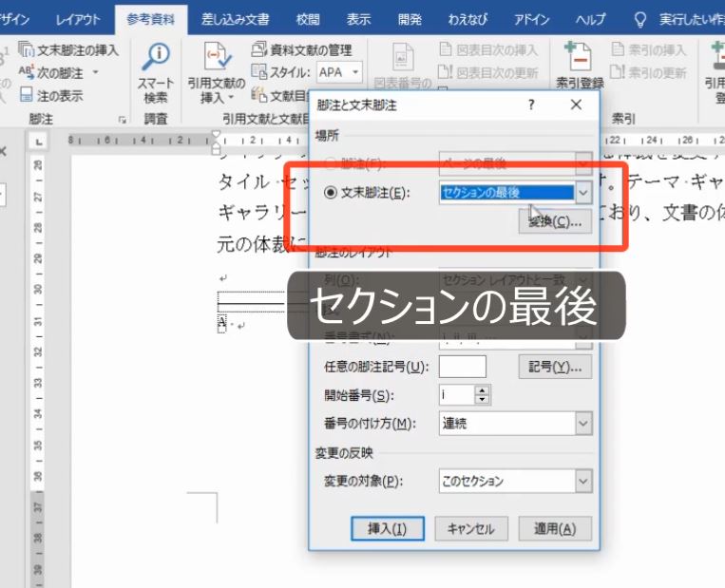This screenshot has height=588, width=725.
Task: Click the 次の脚注 (Next Footnote) icon
Action: tap(26, 72)
